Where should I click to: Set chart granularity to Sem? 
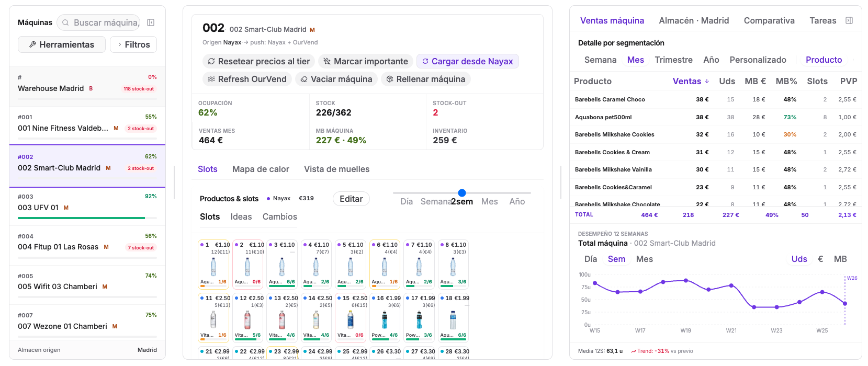(x=616, y=259)
